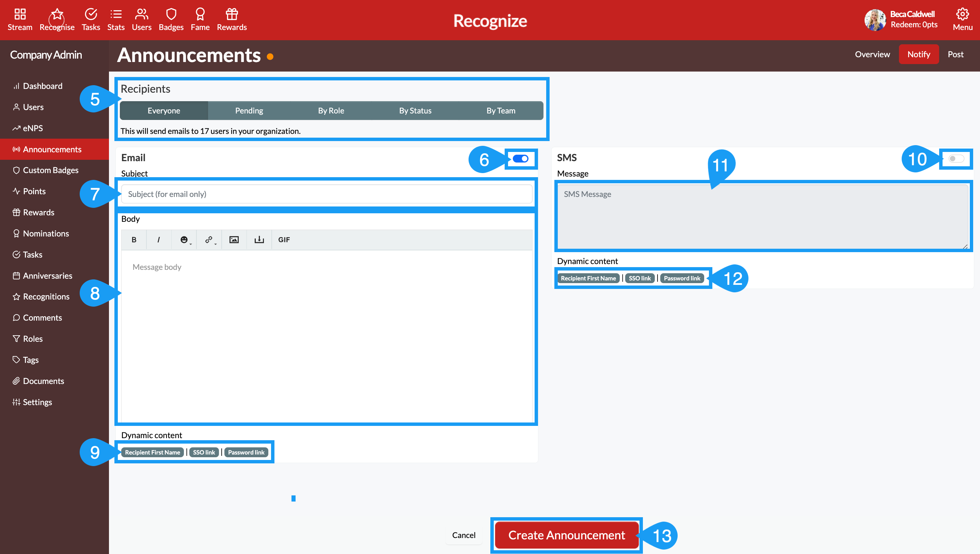Click the Create Announcement button
Screen dimensions: 980x554
566,535
